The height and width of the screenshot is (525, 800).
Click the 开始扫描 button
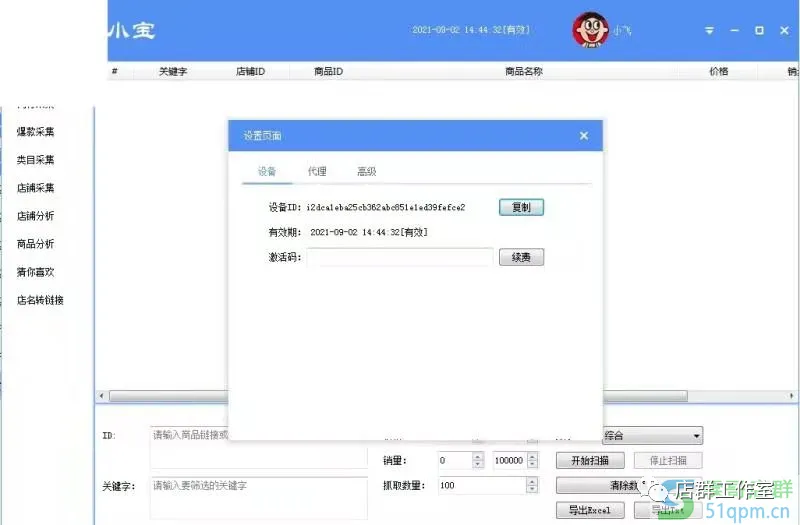tap(590, 461)
